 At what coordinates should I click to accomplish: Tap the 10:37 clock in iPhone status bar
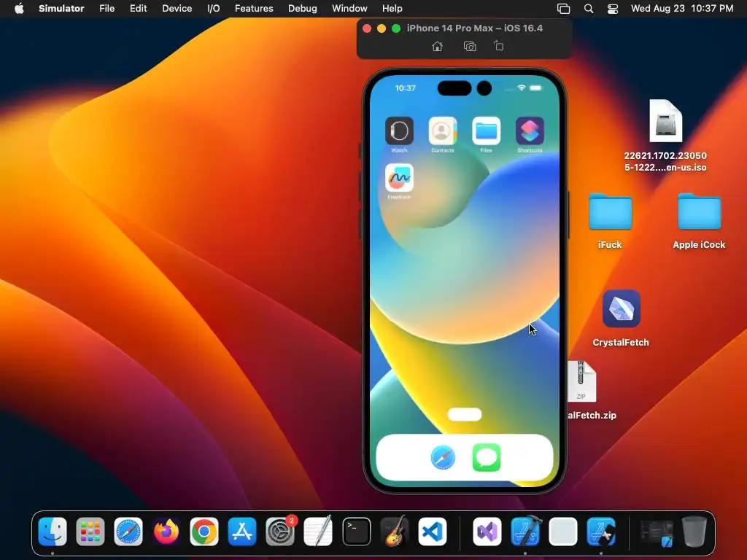[406, 88]
